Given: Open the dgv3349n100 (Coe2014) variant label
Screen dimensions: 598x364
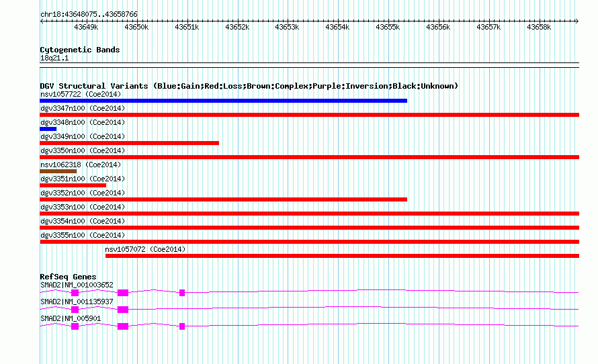Looking at the screenshot, I should (x=83, y=136).
